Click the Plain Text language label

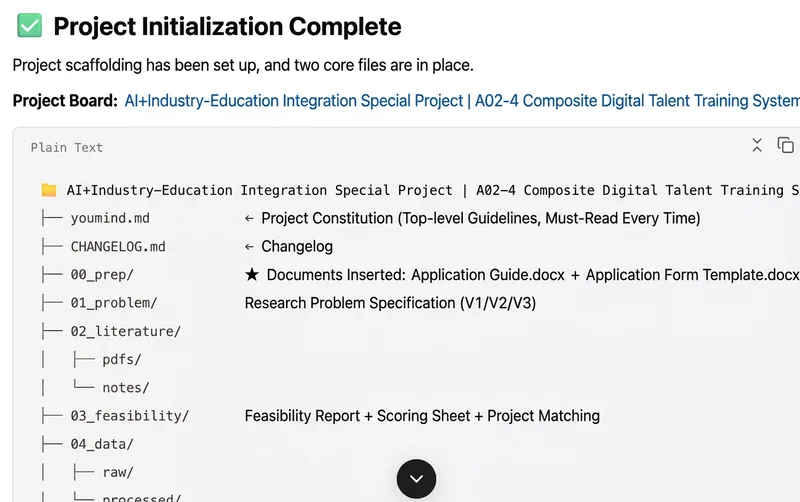click(x=67, y=147)
